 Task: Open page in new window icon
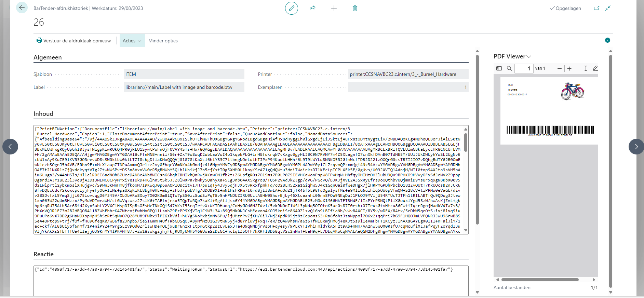tap(596, 8)
